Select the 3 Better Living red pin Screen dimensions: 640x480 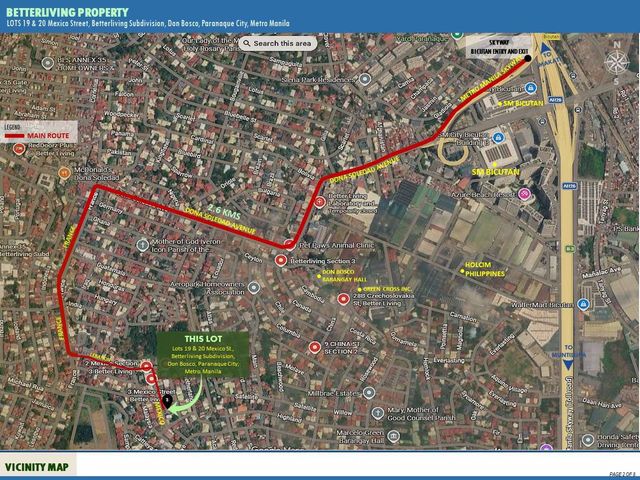pyautogui.click(x=151, y=379)
